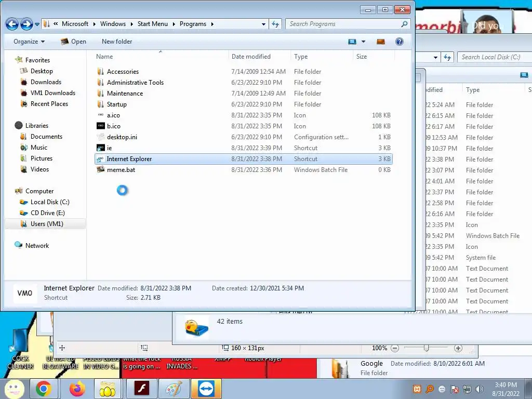Show the preview pane icon
This screenshot has height=399, width=532.
(x=381, y=42)
